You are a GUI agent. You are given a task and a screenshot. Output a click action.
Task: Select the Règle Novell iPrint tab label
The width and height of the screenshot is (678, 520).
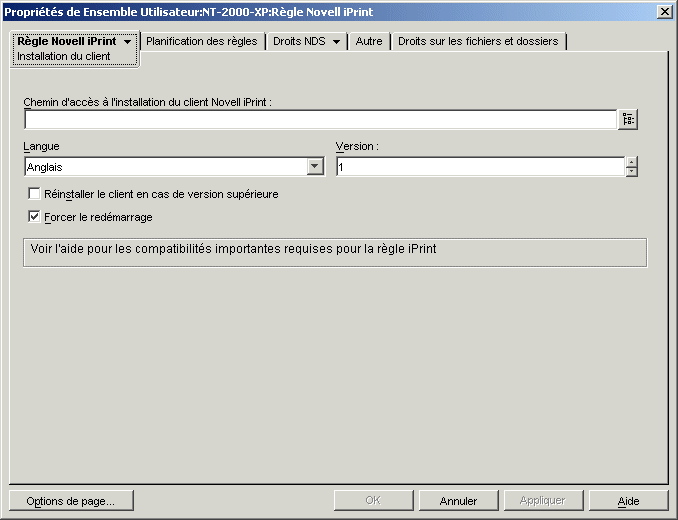pyautogui.click(x=67, y=41)
